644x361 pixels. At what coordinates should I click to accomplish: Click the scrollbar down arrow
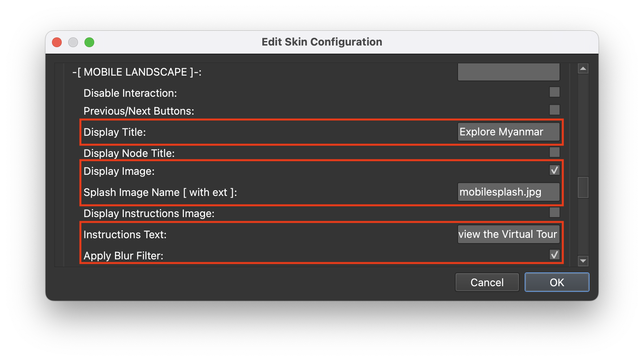click(x=583, y=261)
